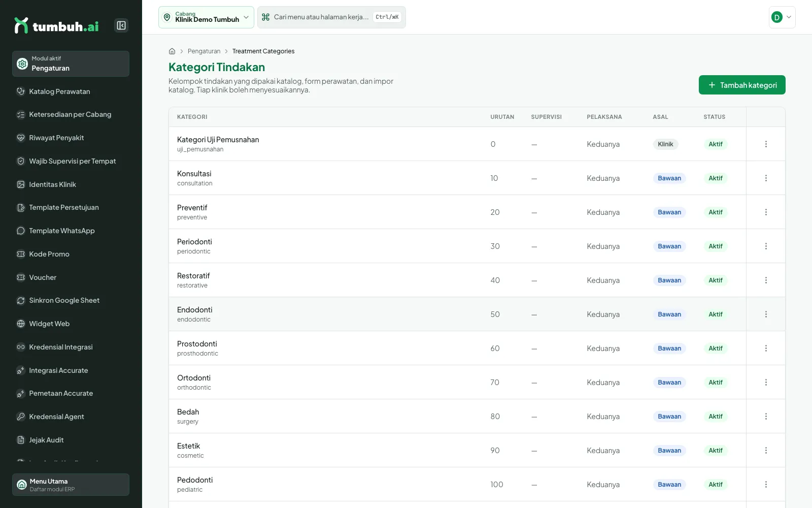Viewport: 812px width, 508px height.
Task: Open the user avatar D dropdown
Action: (x=782, y=17)
